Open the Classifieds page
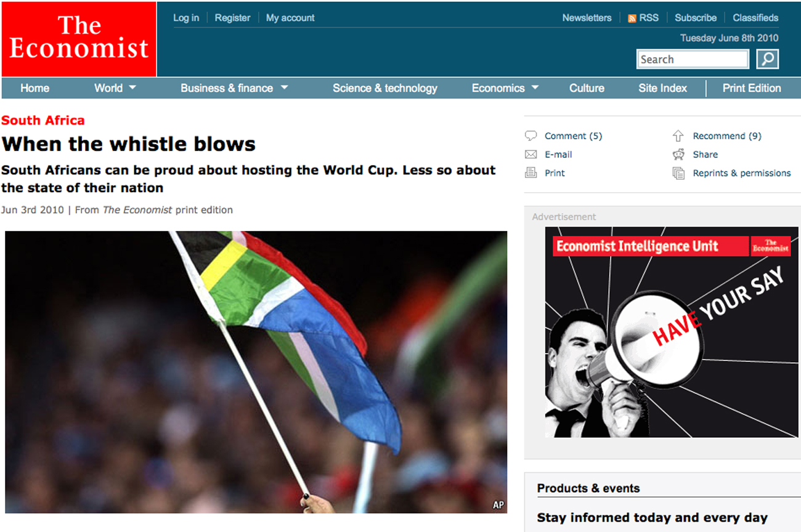Screen dimensions: 801x532 click(x=755, y=17)
